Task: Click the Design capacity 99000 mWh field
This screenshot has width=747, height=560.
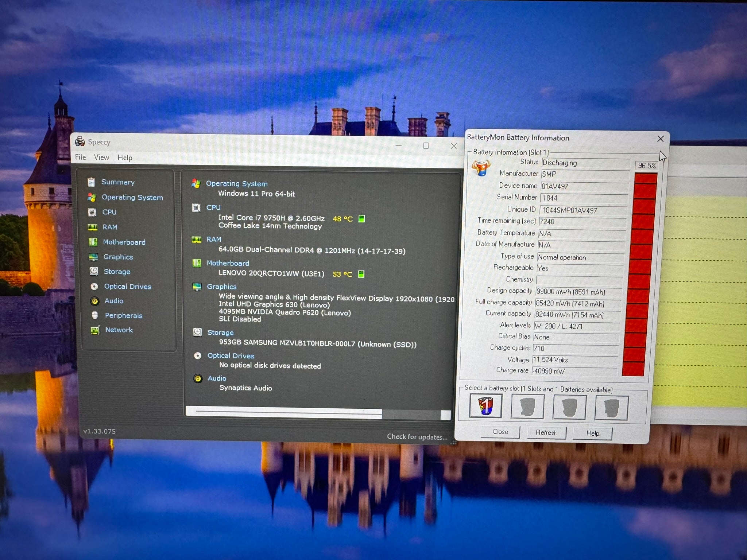Action: coord(579,292)
